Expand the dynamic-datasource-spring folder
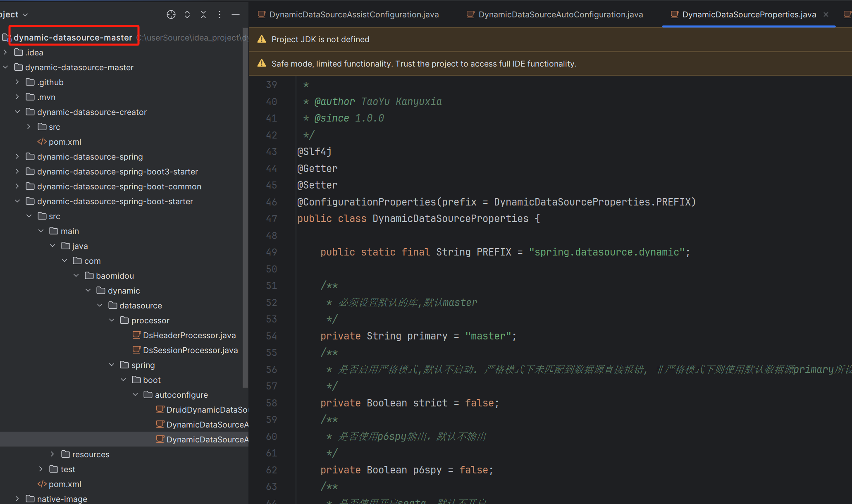852x504 pixels. (17, 157)
